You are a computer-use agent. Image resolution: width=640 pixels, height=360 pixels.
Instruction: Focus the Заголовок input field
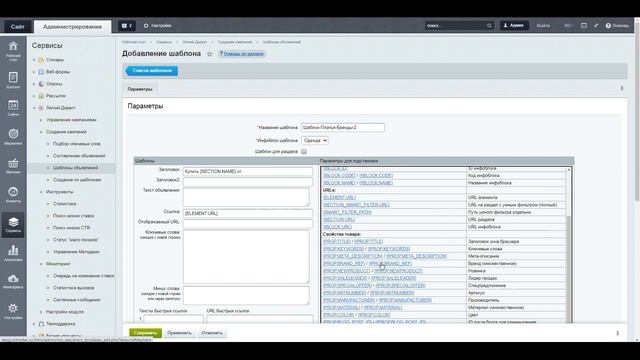(x=248, y=171)
